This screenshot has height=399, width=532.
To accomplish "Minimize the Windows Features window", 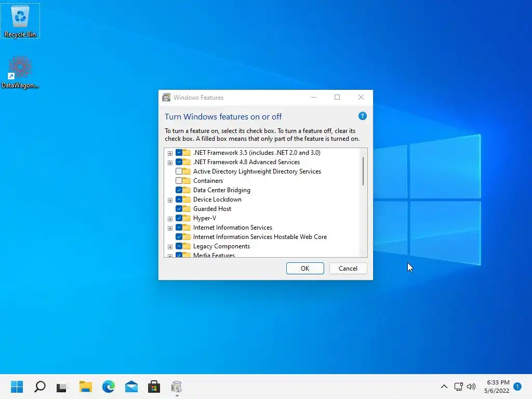I will click(x=314, y=97).
